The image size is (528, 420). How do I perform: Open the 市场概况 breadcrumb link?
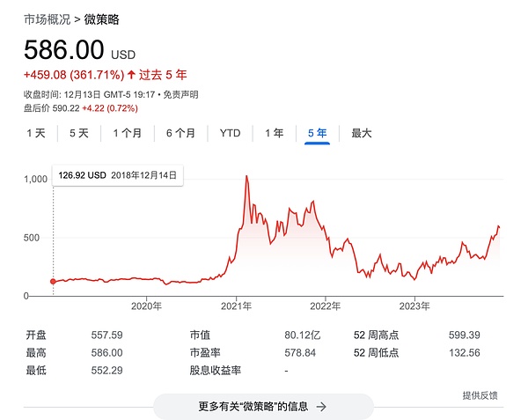48,18
